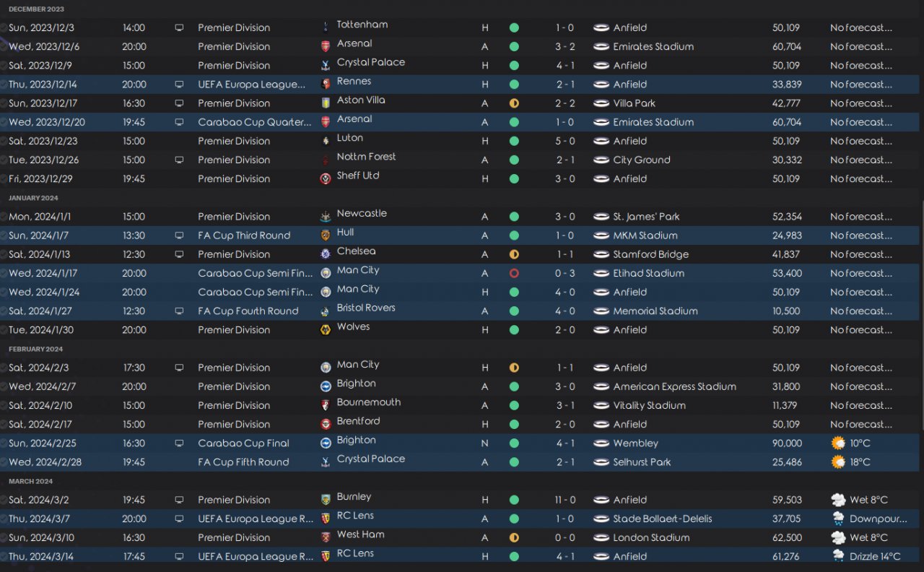Click the Tottenham club badge icon
Image resolution: width=924 pixels, height=572 pixels.
326,27
